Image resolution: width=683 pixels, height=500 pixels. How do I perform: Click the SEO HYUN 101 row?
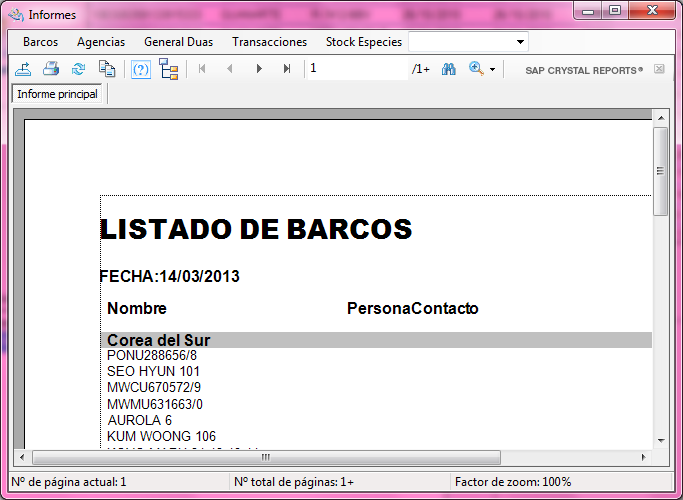click(x=153, y=372)
